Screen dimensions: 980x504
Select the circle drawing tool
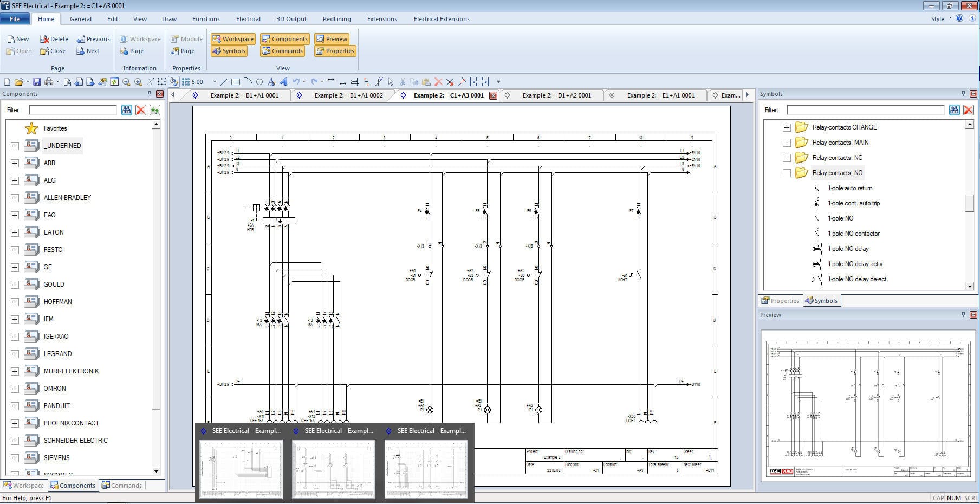(259, 82)
